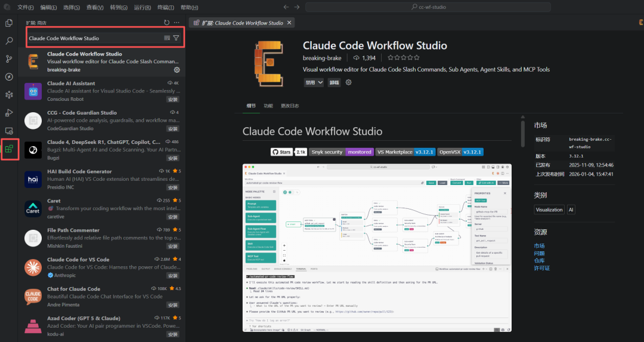Open the Source Control view
The height and width of the screenshot is (342, 644).
pos(9,58)
